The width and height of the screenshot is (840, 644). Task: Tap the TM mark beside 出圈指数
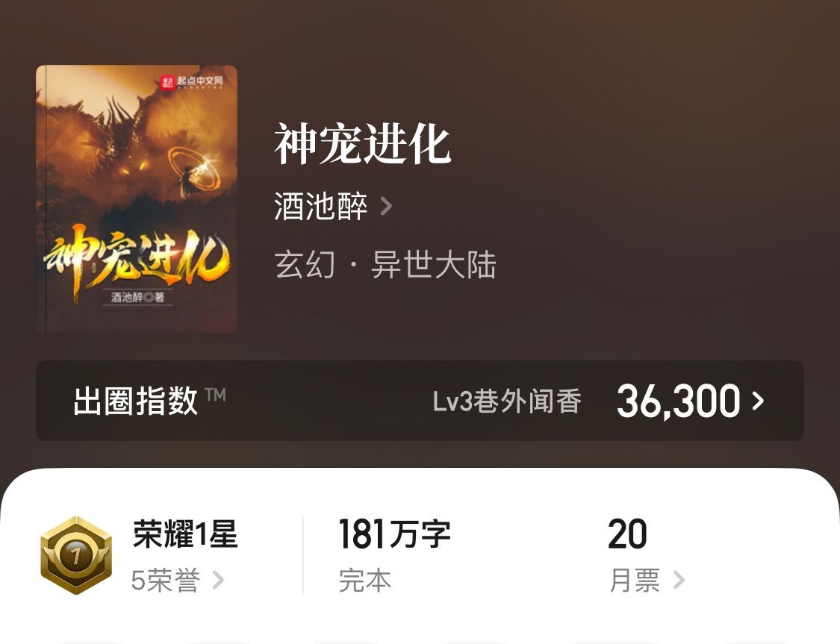(x=215, y=395)
